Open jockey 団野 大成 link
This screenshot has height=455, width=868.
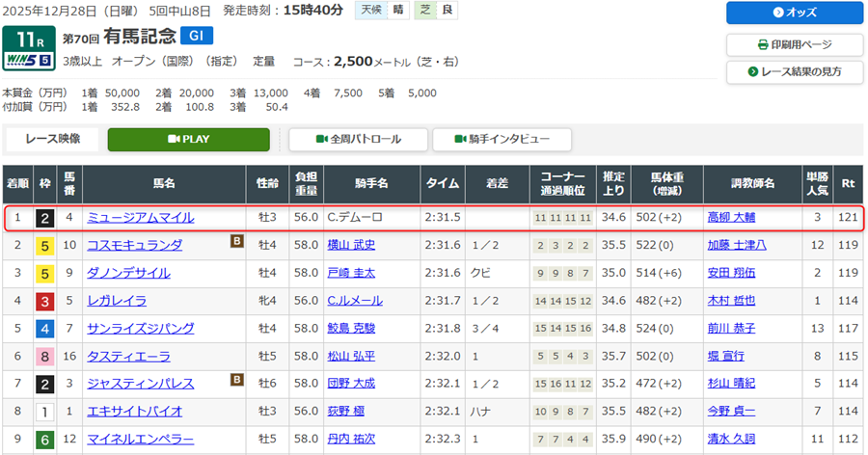[351, 384]
